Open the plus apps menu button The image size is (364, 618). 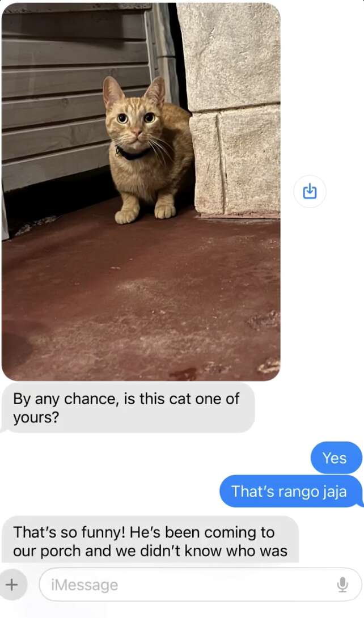click(12, 584)
